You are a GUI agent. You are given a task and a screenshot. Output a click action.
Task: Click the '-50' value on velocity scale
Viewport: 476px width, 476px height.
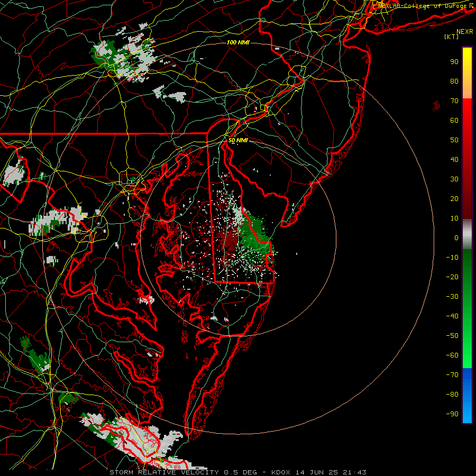[452, 336]
